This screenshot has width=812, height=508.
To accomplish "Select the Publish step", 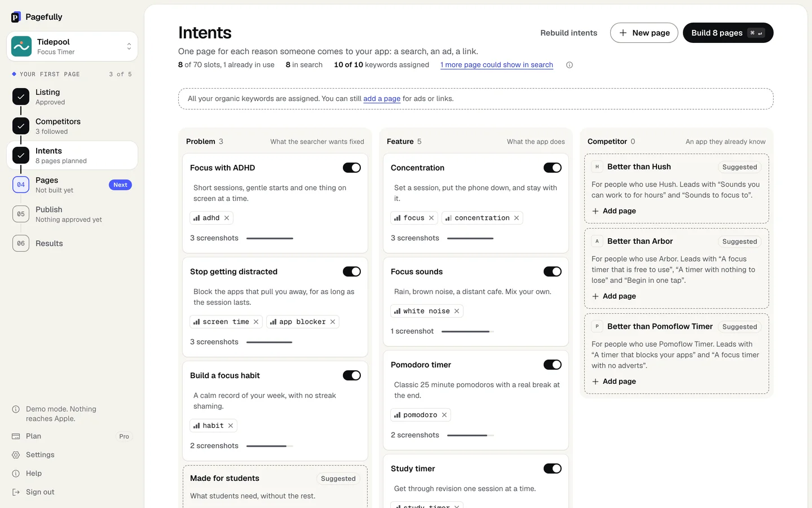I will 72,214.
